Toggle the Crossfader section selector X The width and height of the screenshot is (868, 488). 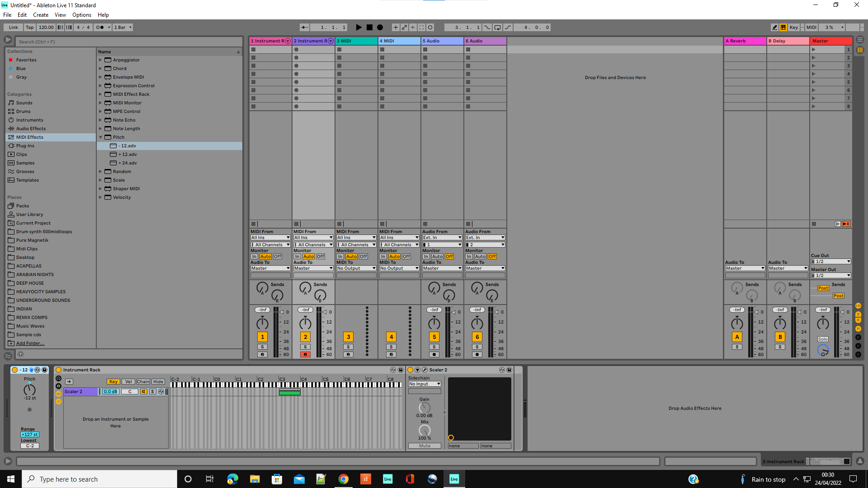tap(858, 346)
